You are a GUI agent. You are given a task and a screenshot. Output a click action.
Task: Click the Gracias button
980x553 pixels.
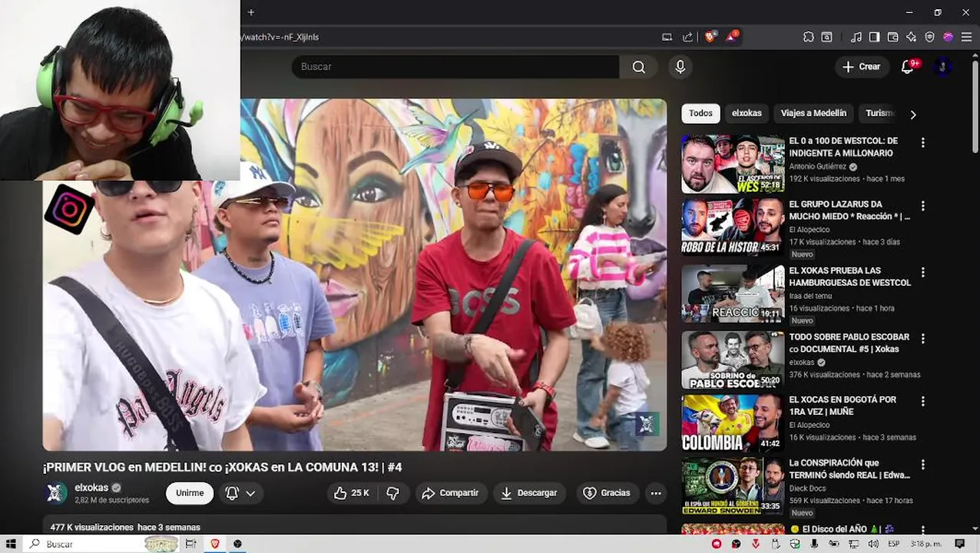pos(607,493)
